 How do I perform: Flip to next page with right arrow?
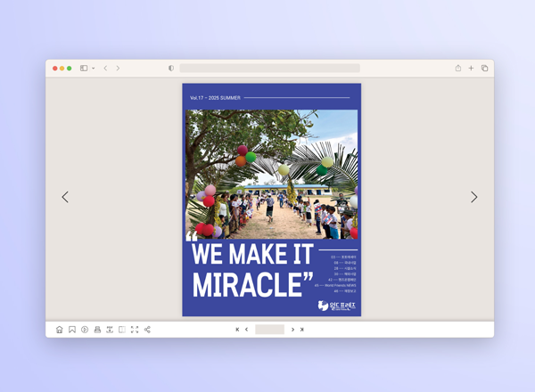point(473,197)
